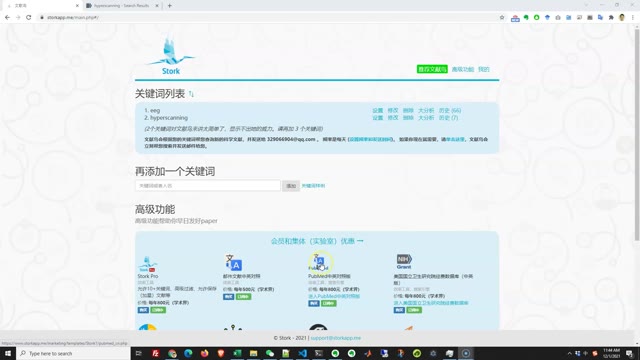The width and height of the screenshot is (640, 360).
Task: Open the Brave browser taskbar icon
Action: point(221,353)
